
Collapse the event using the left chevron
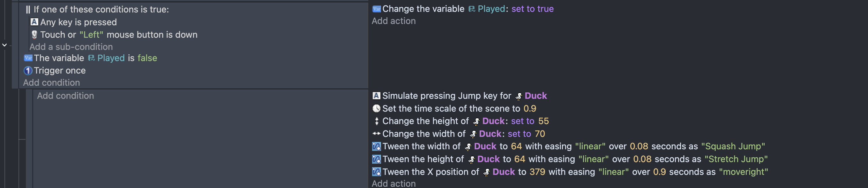pyautogui.click(x=4, y=45)
